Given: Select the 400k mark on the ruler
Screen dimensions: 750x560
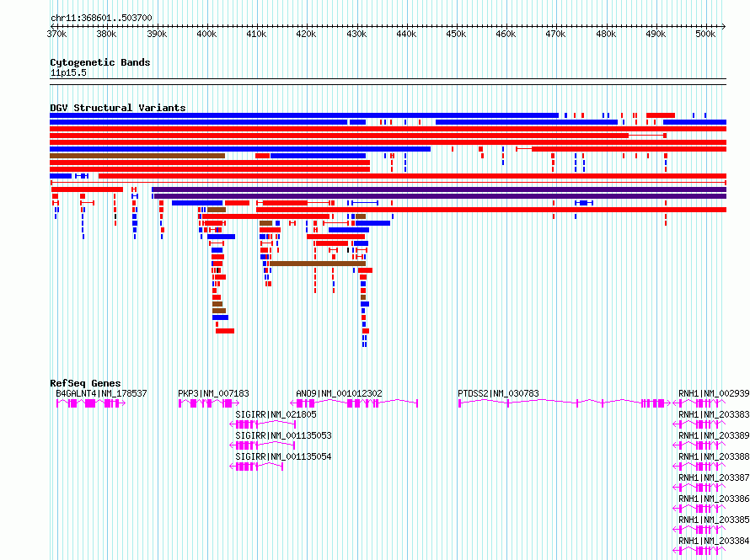Looking at the screenshot, I should pos(206,34).
